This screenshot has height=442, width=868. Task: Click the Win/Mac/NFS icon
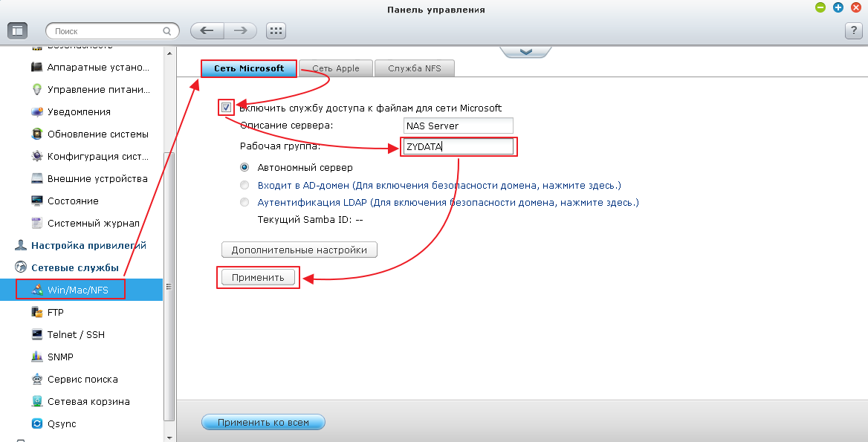tap(36, 290)
